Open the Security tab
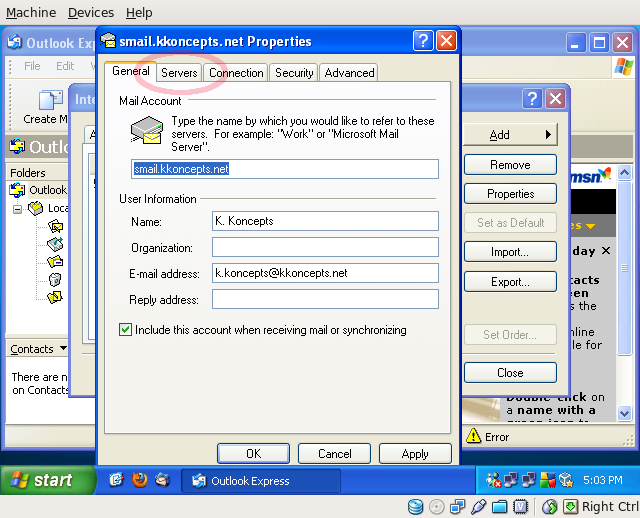The height and width of the screenshot is (518, 640). coord(294,73)
